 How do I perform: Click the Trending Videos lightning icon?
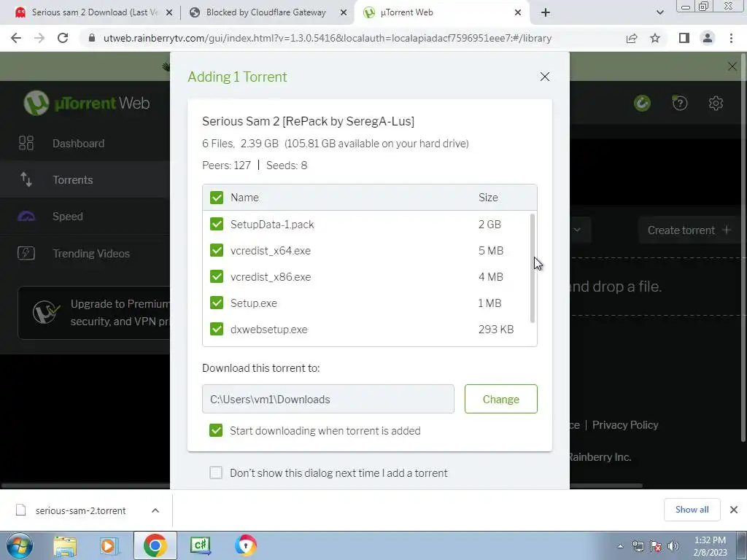pos(26,253)
